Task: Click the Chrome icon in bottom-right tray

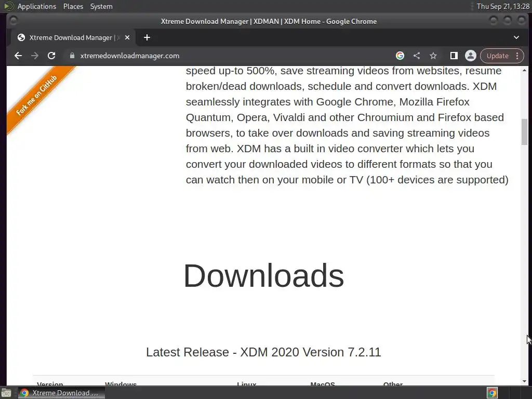Action: point(492,393)
